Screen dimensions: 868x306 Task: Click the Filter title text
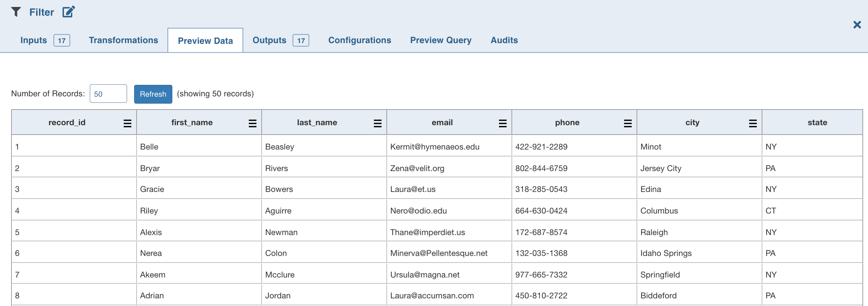42,12
